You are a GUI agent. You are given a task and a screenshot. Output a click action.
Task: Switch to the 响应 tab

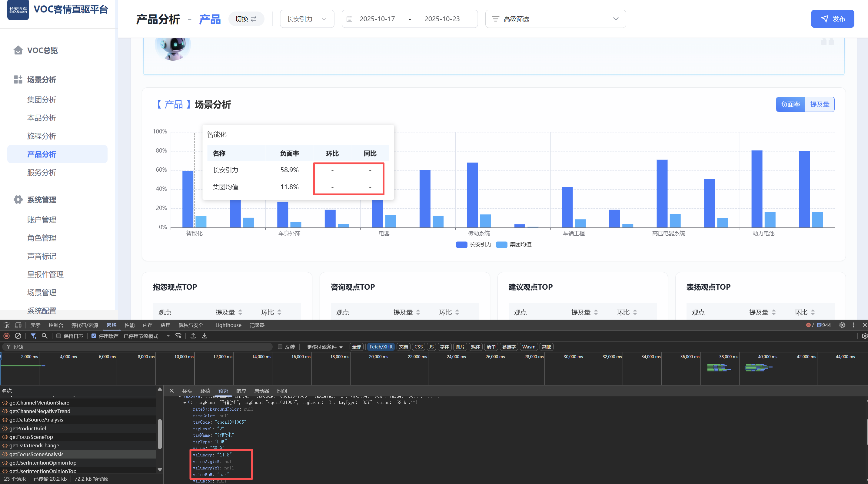(241, 391)
